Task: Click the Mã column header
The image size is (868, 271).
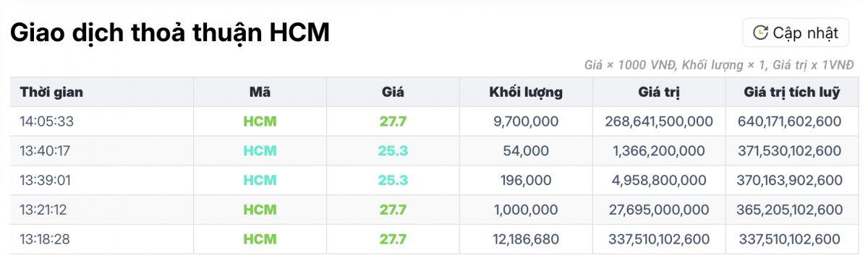Action: tap(260, 93)
